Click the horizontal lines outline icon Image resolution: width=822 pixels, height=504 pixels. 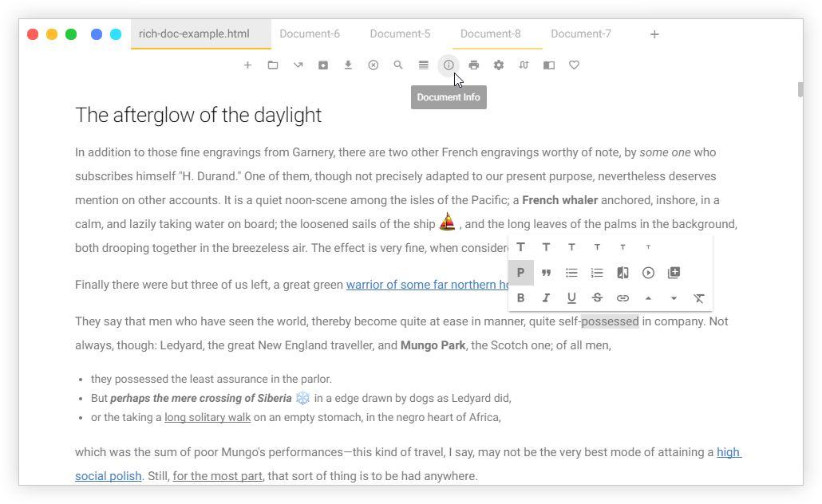pyautogui.click(x=423, y=65)
